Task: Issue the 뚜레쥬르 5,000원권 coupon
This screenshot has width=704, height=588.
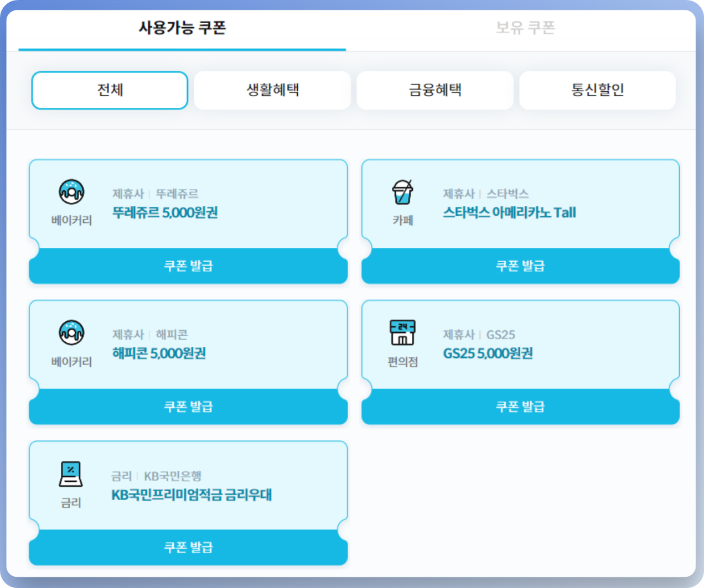Action: pyautogui.click(x=188, y=266)
